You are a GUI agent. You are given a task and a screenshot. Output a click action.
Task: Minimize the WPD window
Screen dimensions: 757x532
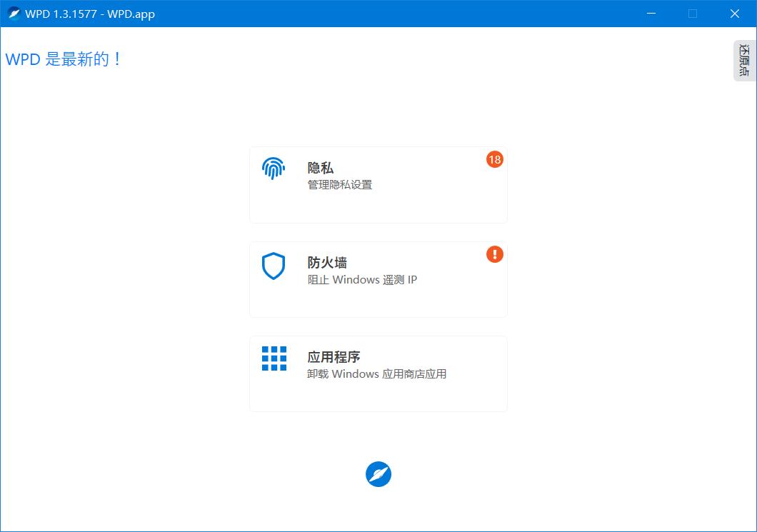coord(651,13)
